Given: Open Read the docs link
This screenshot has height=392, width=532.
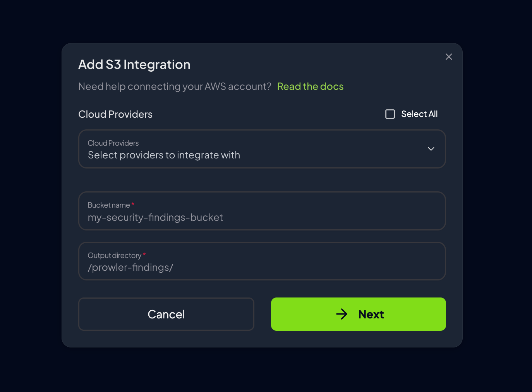Looking at the screenshot, I should coord(310,86).
